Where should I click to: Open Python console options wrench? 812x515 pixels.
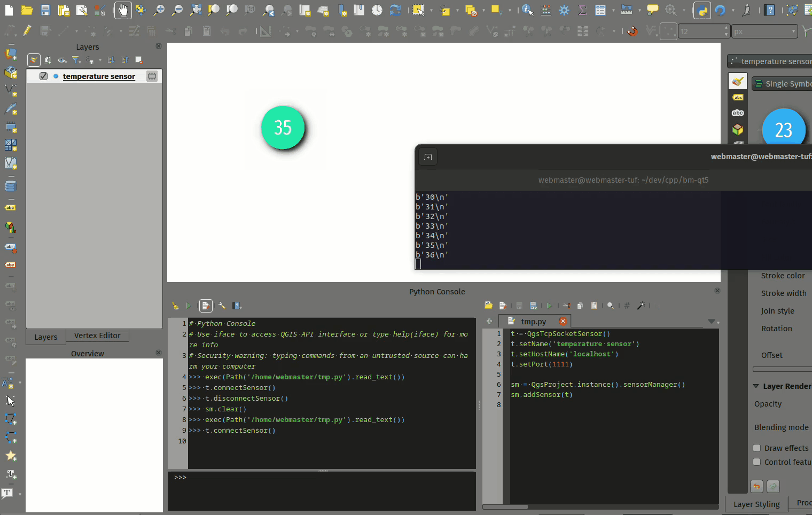222,306
